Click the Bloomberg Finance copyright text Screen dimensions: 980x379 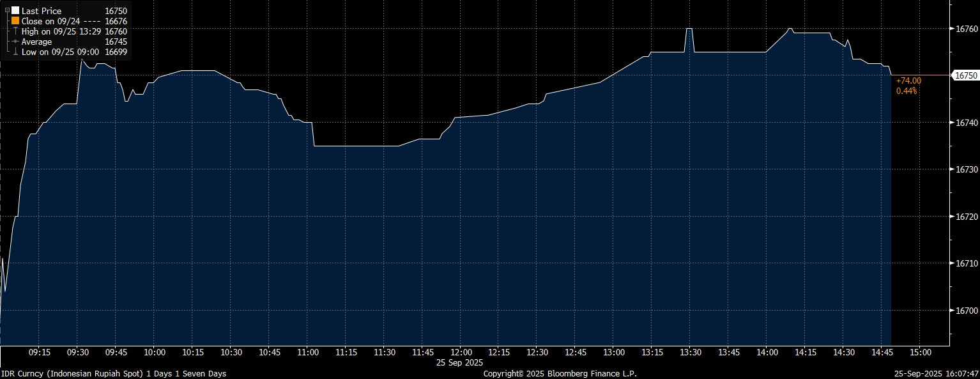[560, 373]
